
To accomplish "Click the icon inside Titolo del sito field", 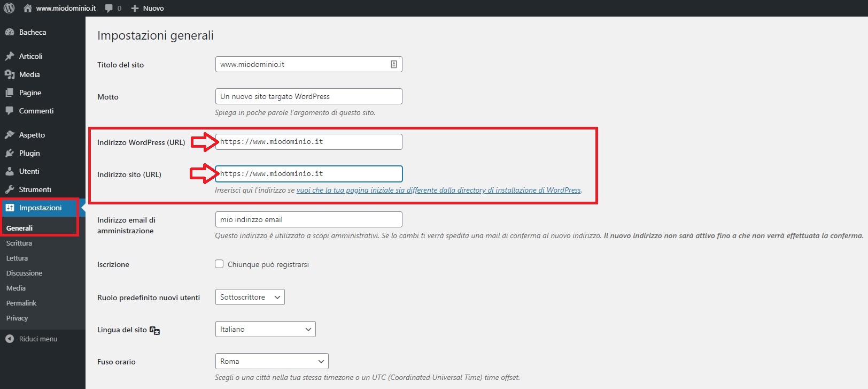I will point(394,64).
